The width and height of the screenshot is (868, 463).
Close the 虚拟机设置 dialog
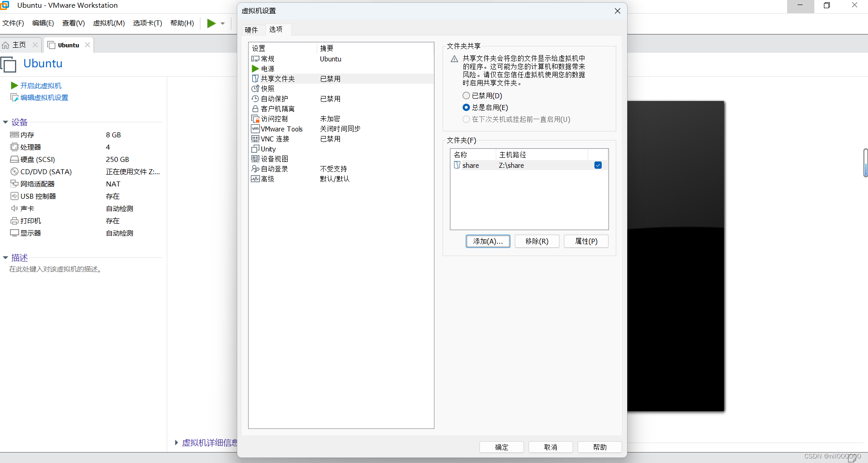coord(618,11)
